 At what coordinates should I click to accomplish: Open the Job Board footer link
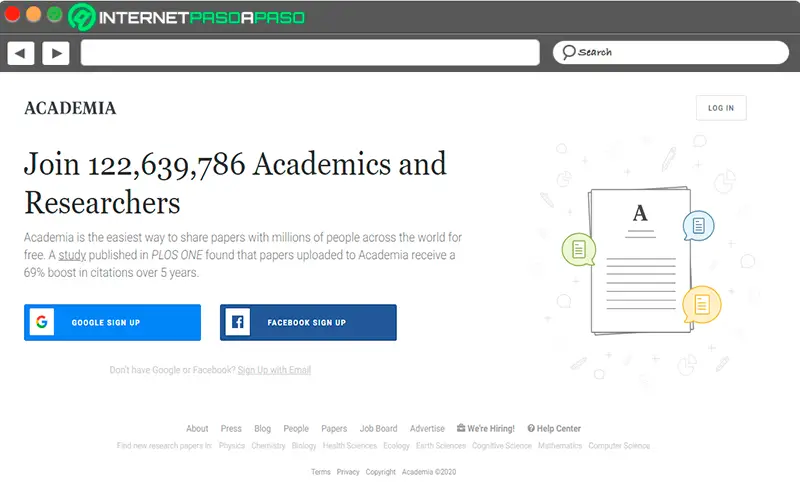(x=378, y=429)
